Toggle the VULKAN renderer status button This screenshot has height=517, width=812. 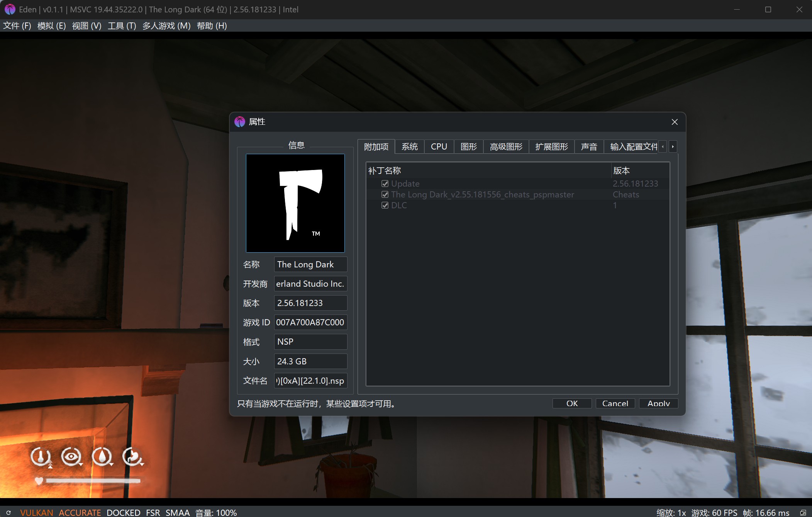pos(37,512)
